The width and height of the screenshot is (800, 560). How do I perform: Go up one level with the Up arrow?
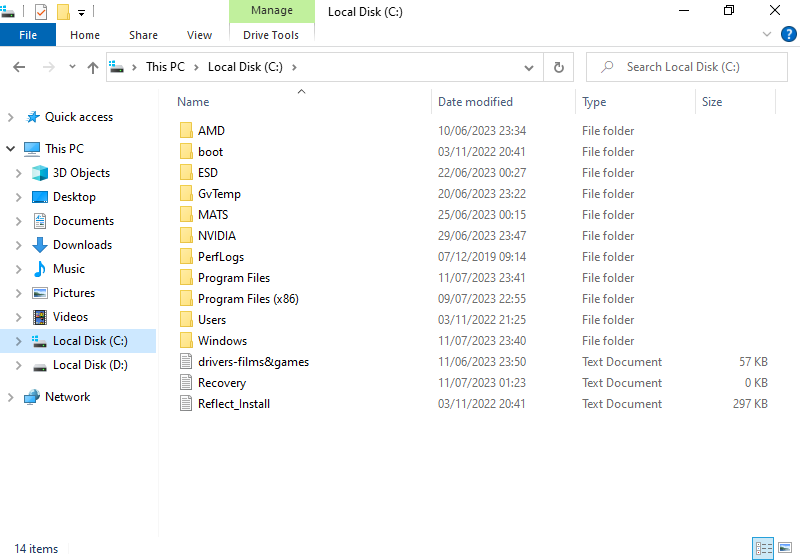click(x=92, y=67)
